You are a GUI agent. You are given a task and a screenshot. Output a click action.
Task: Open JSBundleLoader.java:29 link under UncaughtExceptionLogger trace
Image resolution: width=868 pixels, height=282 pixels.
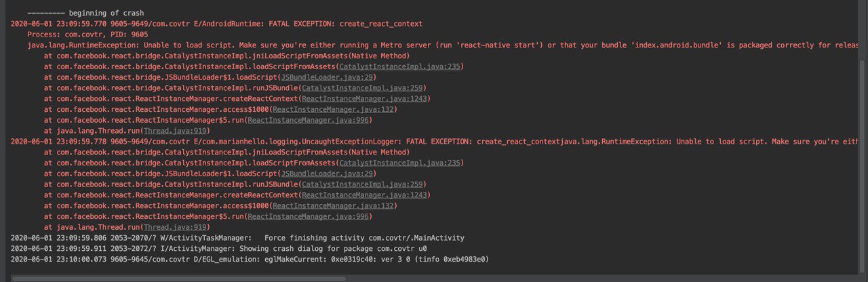[328, 174]
